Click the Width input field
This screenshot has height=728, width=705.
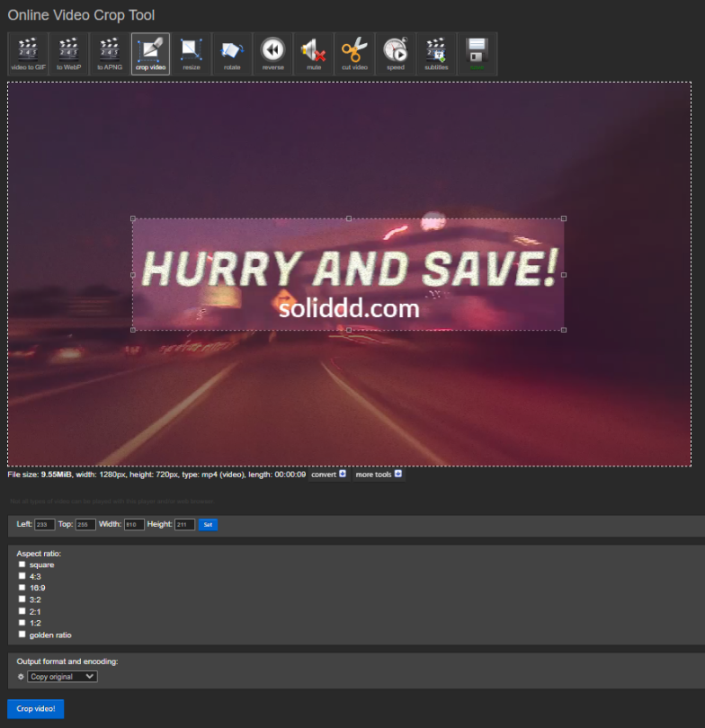[134, 524]
